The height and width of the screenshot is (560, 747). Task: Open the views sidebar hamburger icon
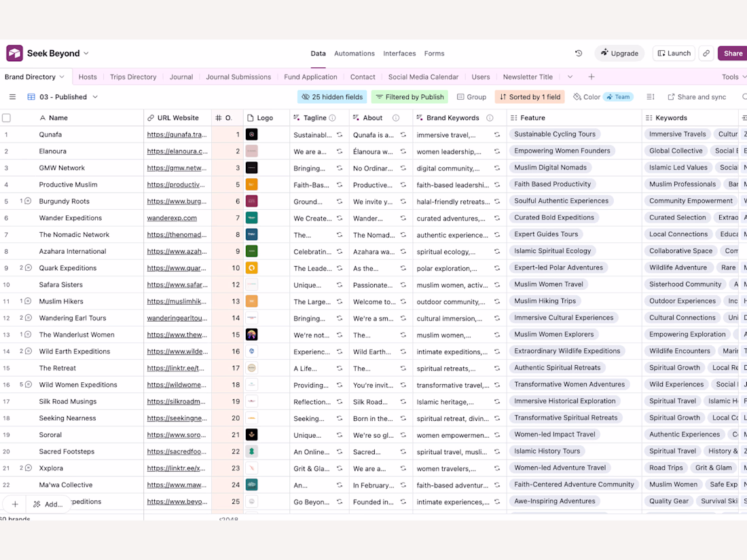[x=12, y=96]
